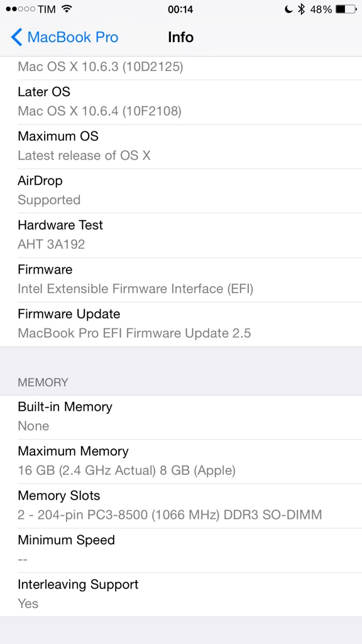Select the Hardware Test row
Viewport: 362px width, 644px height.
click(181, 235)
